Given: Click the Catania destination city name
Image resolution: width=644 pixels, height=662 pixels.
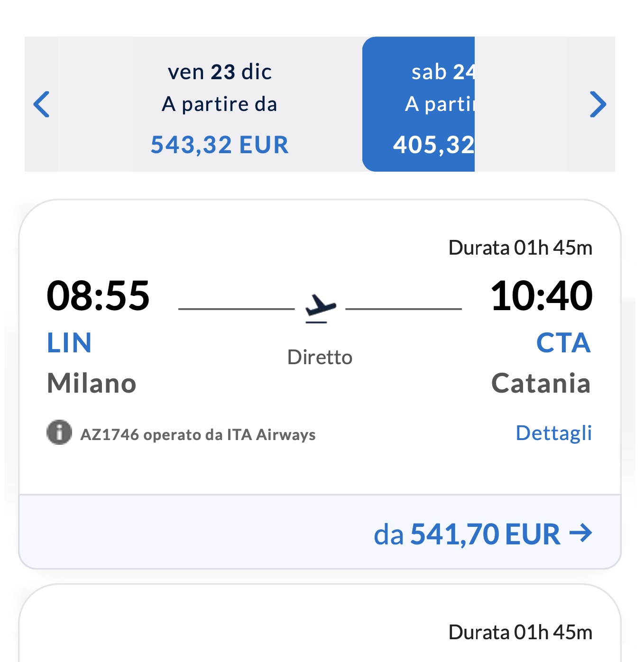Looking at the screenshot, I should pos(541,383).
